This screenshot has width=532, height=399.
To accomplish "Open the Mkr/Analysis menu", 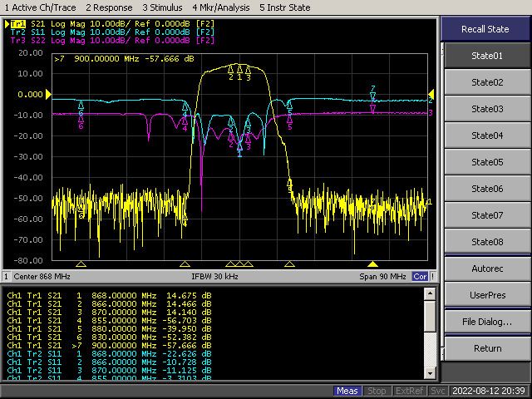I will click(x=221, y=7).
